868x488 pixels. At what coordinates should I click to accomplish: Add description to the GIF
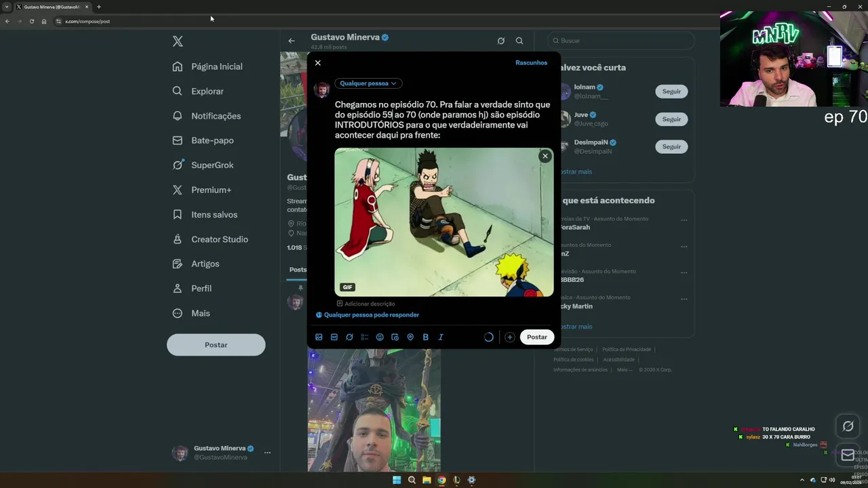pyautogui.click(x=366, y=304)
